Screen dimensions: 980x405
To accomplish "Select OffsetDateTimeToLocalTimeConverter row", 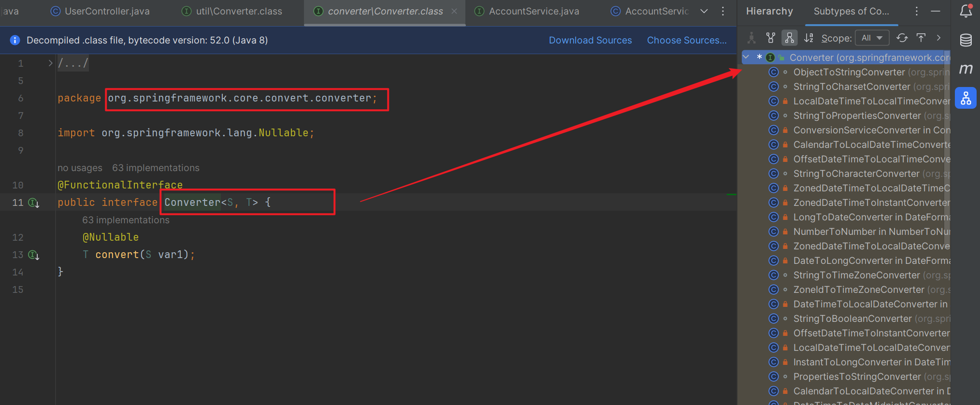I will (846, 159).
